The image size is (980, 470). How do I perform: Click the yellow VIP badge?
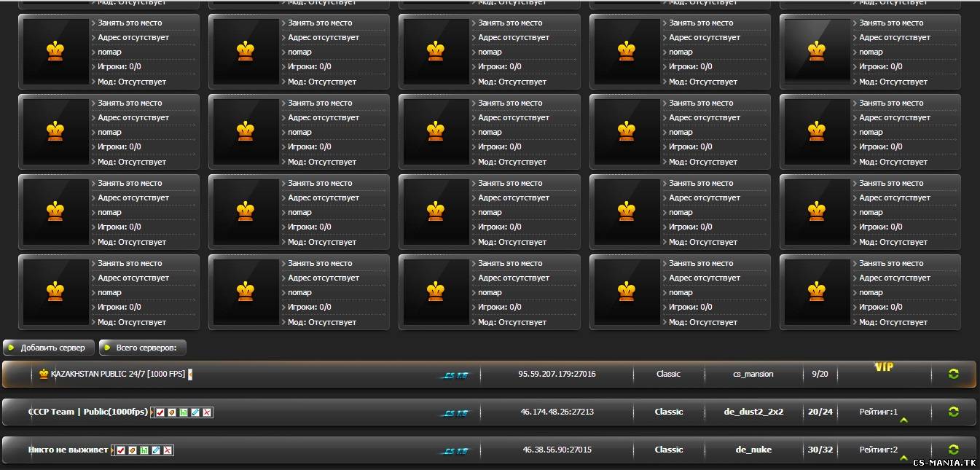click(x=883, y=367)
